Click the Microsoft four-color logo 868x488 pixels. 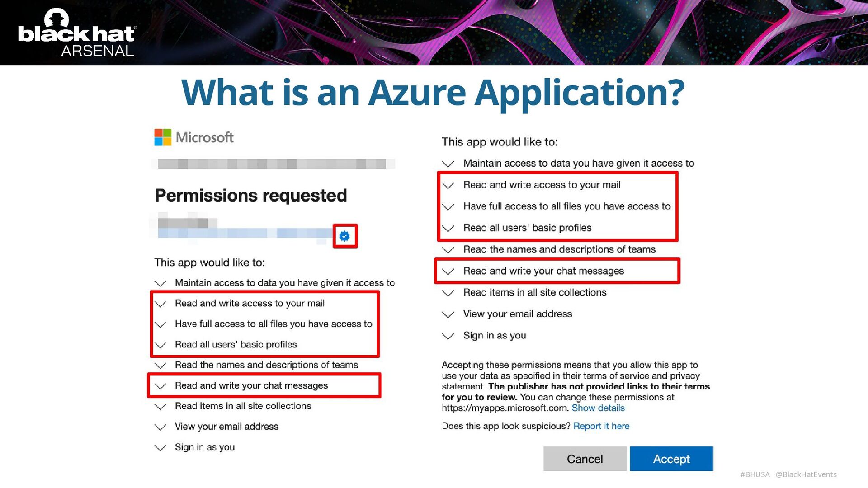(x=163, y=137)
